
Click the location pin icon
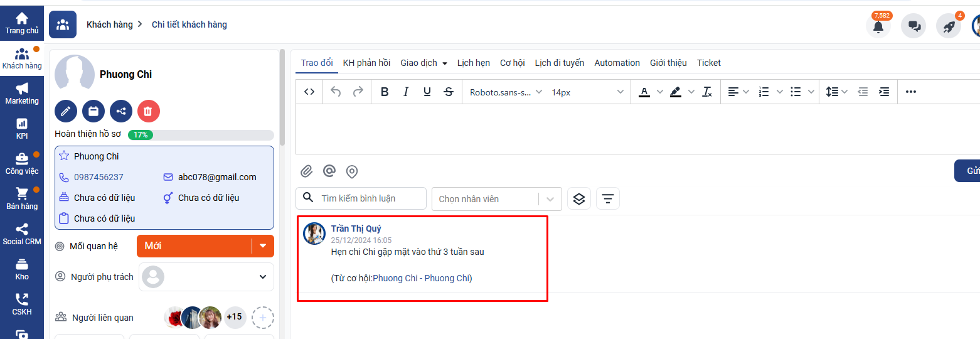352,171
